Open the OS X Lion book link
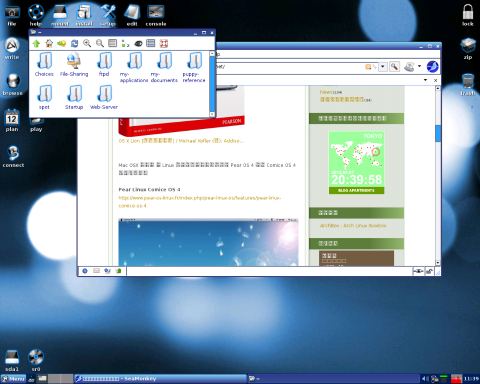 coord(181,141)
